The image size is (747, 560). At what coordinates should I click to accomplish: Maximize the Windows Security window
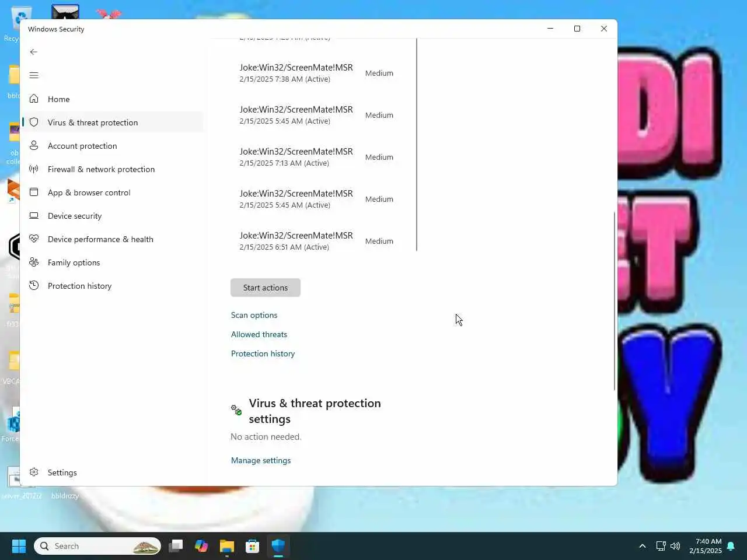[x=577, y=29]
